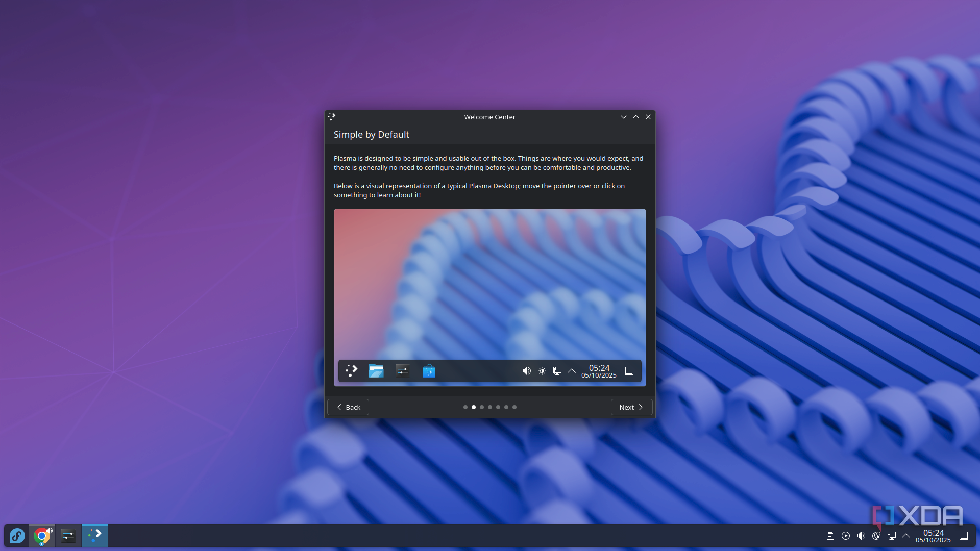Minimize the Welcome Center window
This screenshot has width=980, height=551.
coord(624,117)
